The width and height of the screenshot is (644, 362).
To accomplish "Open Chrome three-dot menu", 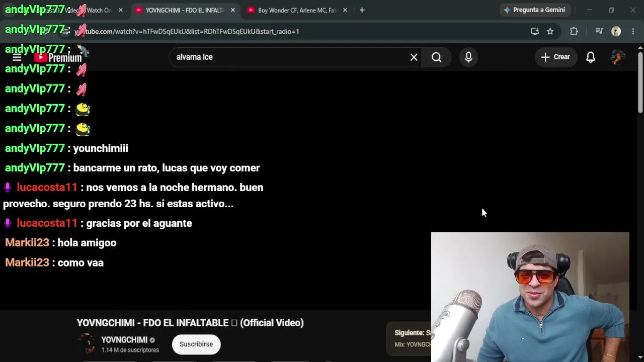I will click(633, 31).
